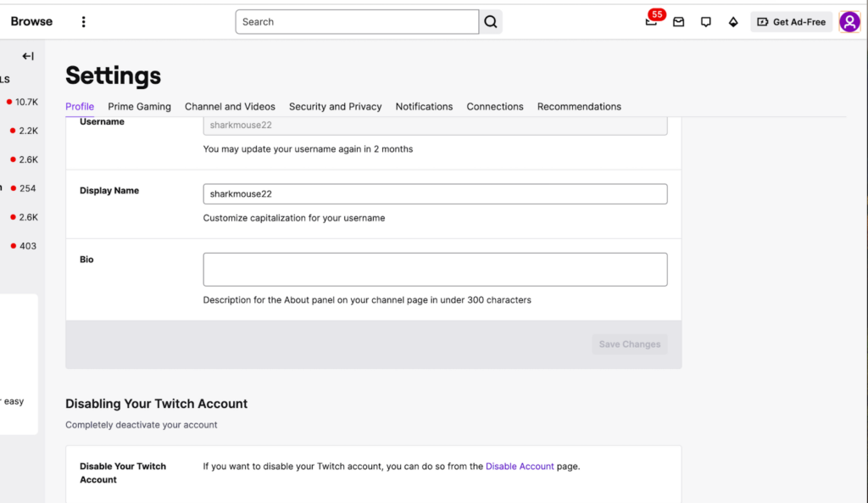Click Browse in the top navigation

click(31, 21)
